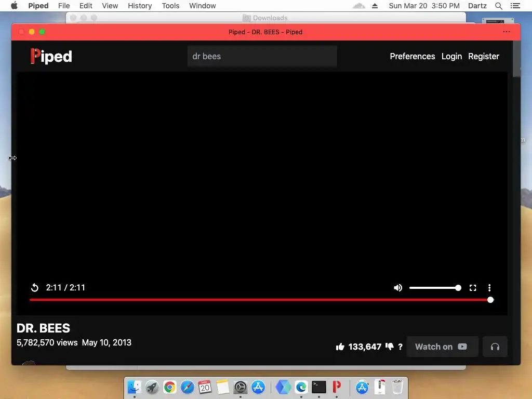Open the History menu

click(140, 6)
